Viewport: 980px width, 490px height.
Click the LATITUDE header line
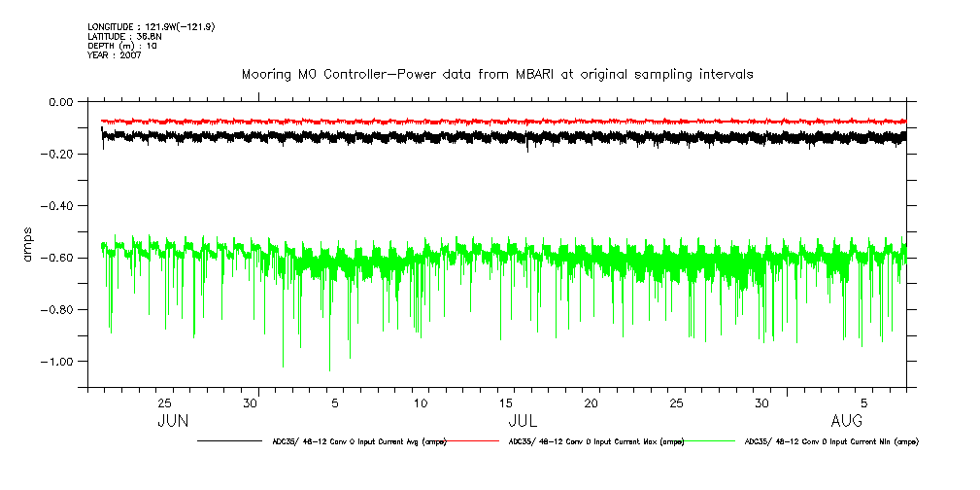click(123, 36)
